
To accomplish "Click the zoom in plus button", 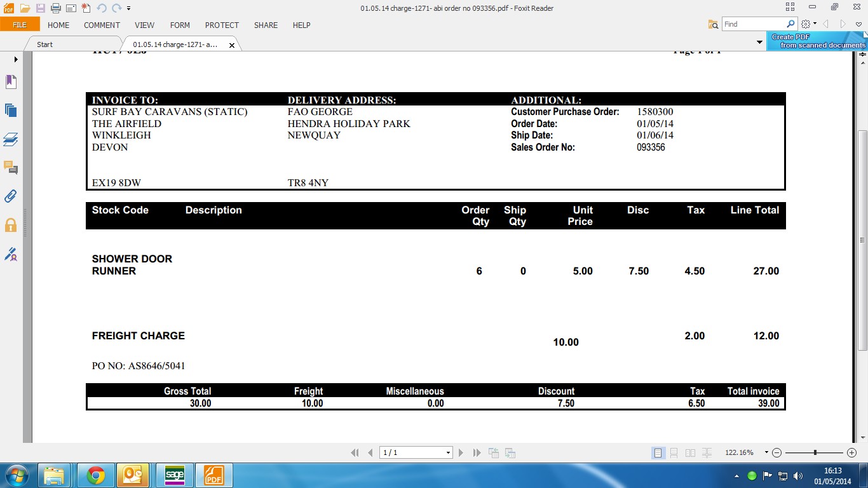I will pos(852,453).
